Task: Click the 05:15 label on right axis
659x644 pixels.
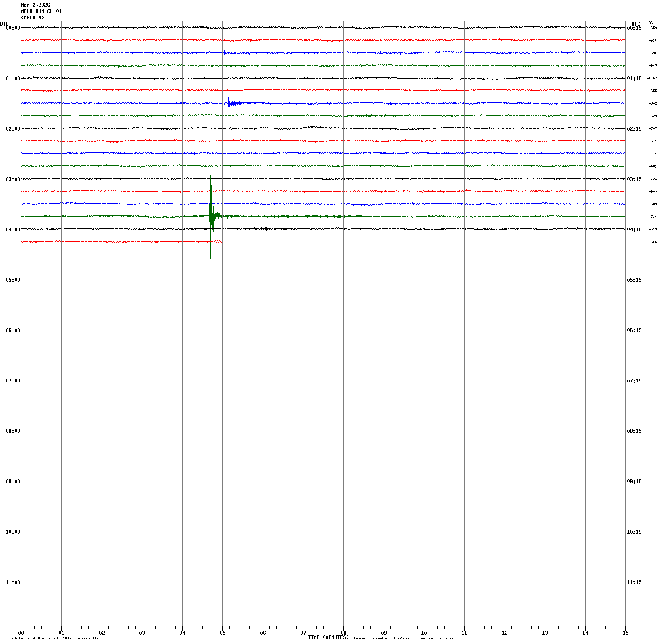Action: pyautogui.click(x=634, y=280)
